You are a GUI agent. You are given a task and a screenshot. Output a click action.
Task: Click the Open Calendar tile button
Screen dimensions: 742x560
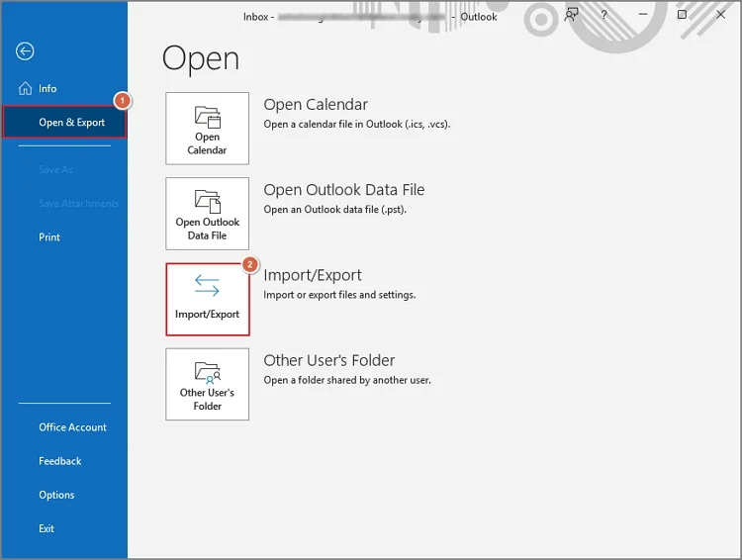(x=208, y=129)
